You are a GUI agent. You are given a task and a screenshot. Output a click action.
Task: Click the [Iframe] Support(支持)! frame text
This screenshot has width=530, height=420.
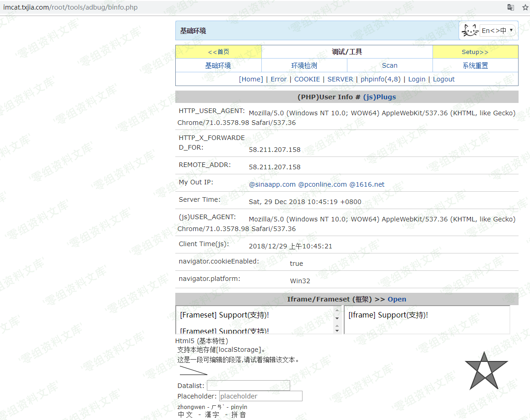pos(388,315)
